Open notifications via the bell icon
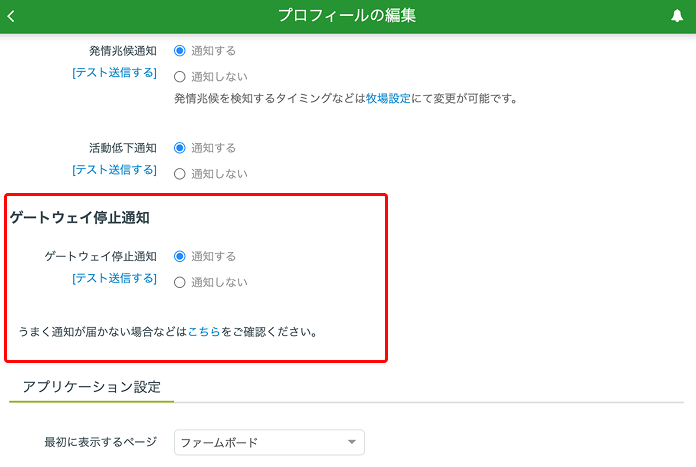The height and width of the screenshot is (467, 696). pos(677,16)
